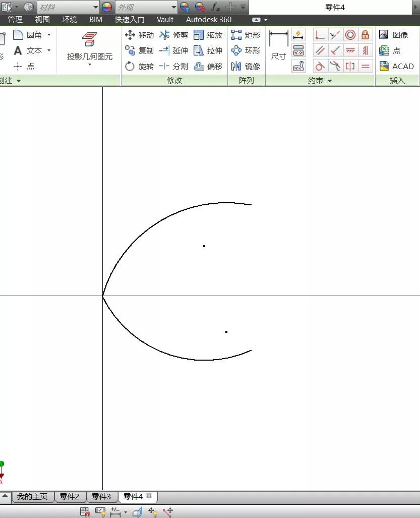Use the Extend (延伸) tool

click(173, 50)
